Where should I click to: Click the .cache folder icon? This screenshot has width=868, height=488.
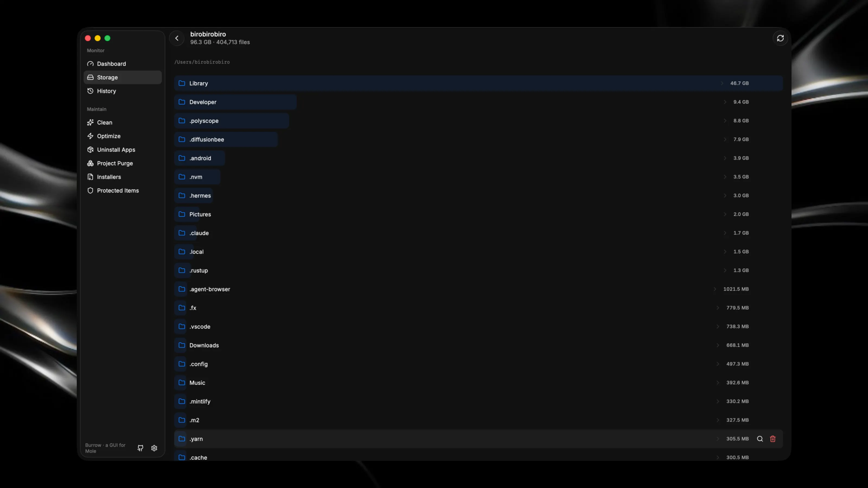(182, 457)
